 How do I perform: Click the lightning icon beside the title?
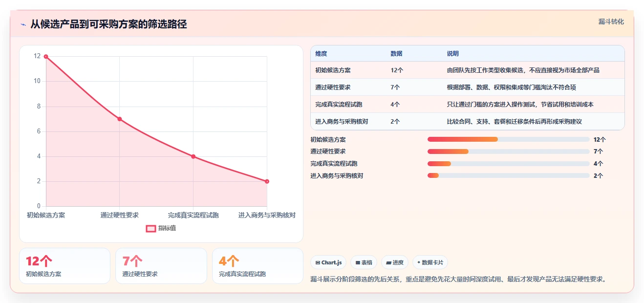pos(23,24)
